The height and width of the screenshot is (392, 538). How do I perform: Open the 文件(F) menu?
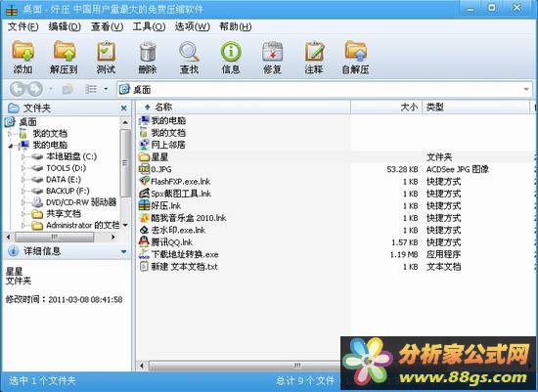click(x=23, y=26)
